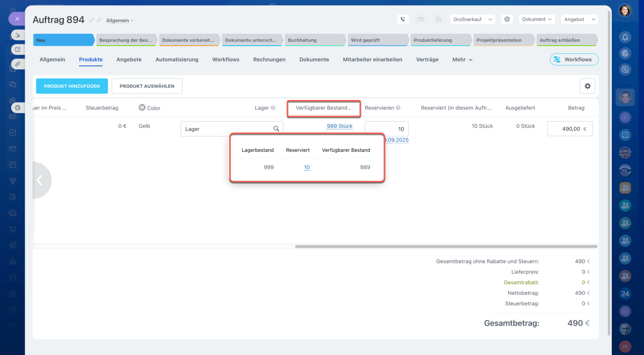Viewport: 644px width, 355px height.
Task: Open the Dokument dropdown
Action: [536, 19]
